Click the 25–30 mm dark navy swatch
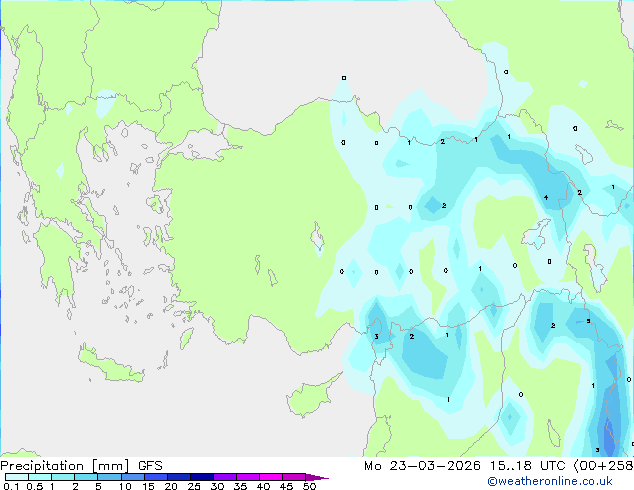This screenshot has height=490, width=634. pos(201,477)
